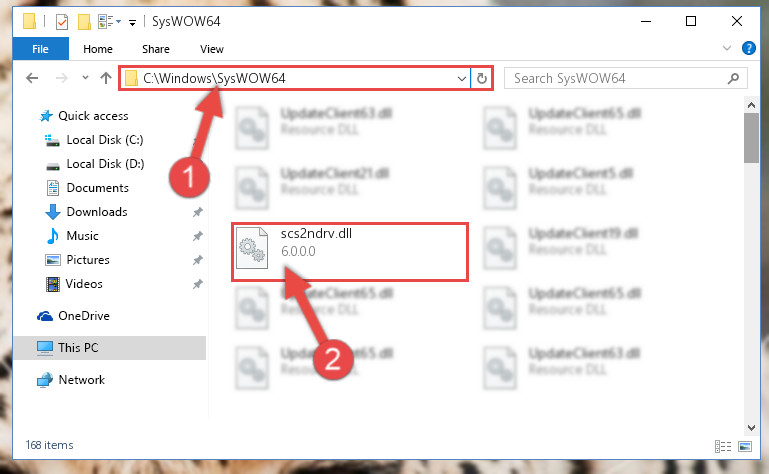Click the Search SysWOW64 input field
This screenshot has width=769, height=474.
click(x=618, y=79)
